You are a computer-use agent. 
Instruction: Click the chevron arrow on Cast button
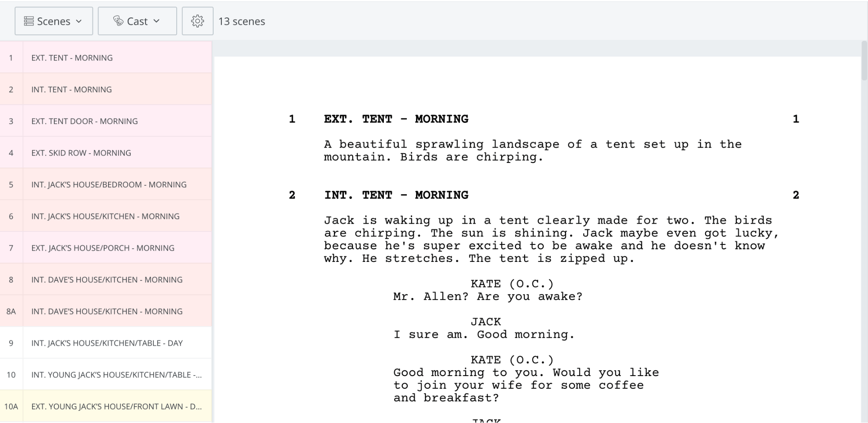pos(157,21)
